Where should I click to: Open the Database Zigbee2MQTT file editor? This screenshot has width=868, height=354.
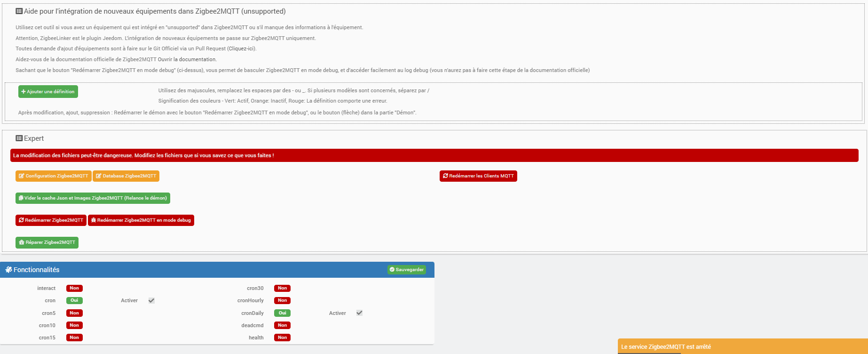coord(126,176)
